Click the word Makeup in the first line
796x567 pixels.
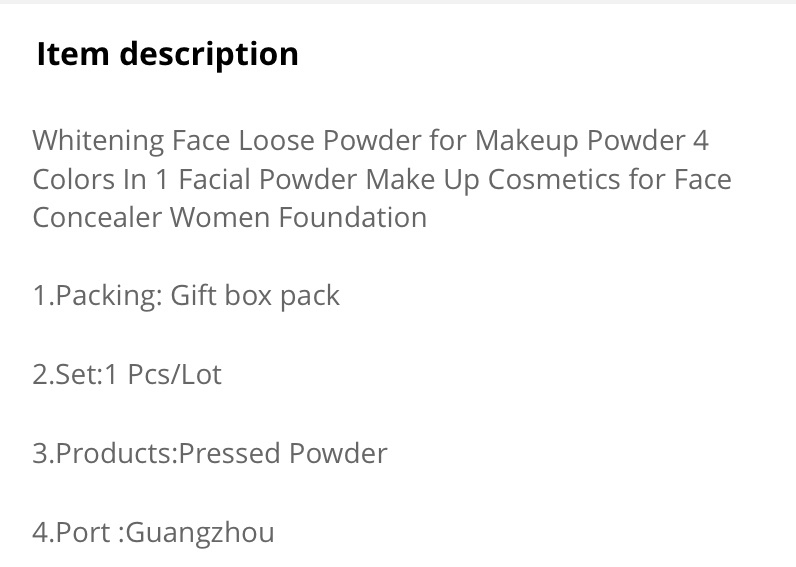click(x=527, y=141)
